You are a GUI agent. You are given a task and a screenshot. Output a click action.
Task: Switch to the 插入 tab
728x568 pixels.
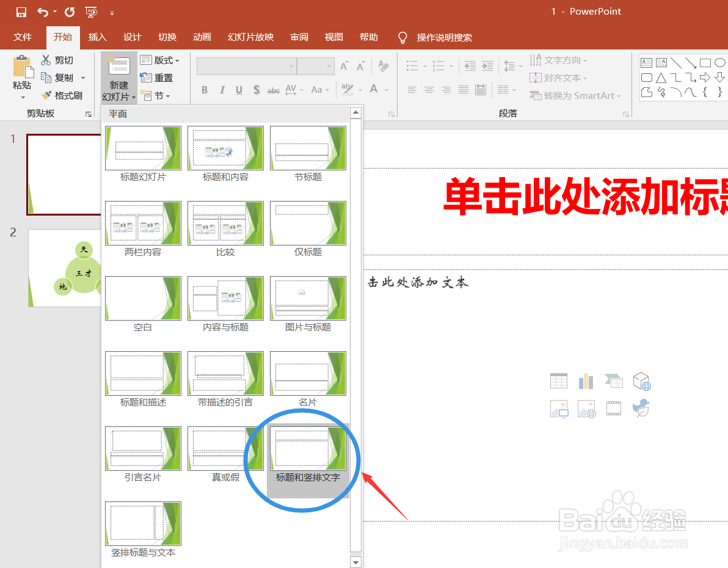(98, 37)
